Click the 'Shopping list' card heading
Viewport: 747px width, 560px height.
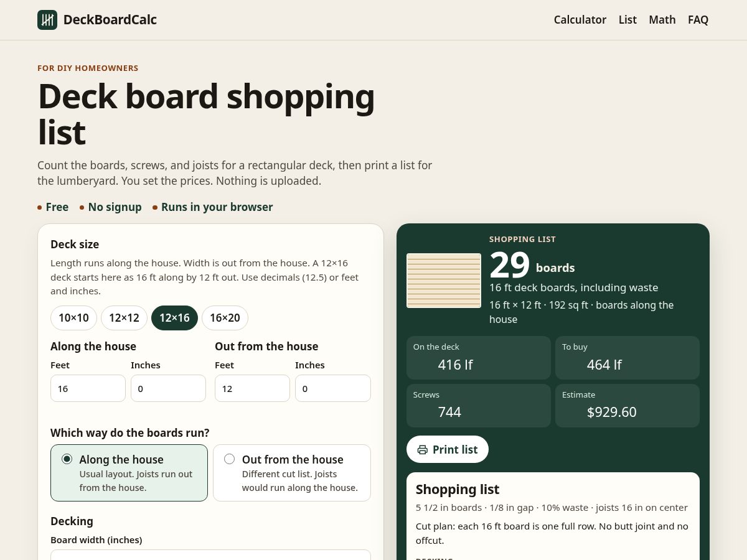coord(458,489)
